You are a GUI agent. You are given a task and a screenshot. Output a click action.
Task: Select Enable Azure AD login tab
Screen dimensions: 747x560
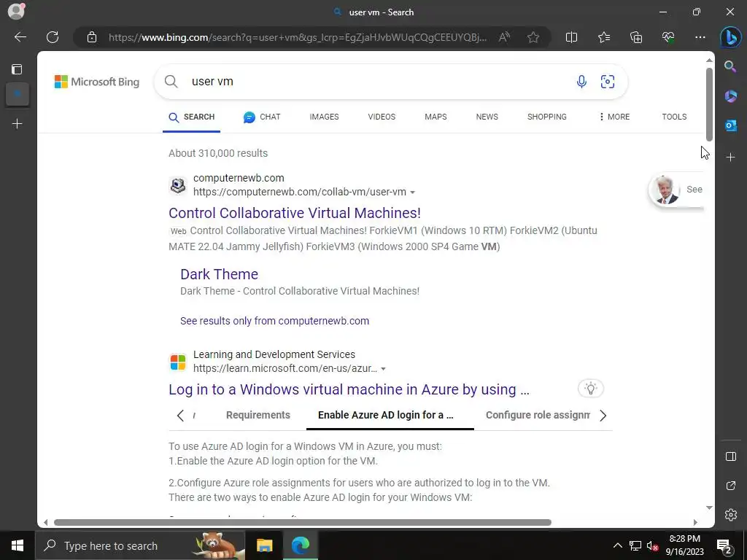[x=385, y=415]
